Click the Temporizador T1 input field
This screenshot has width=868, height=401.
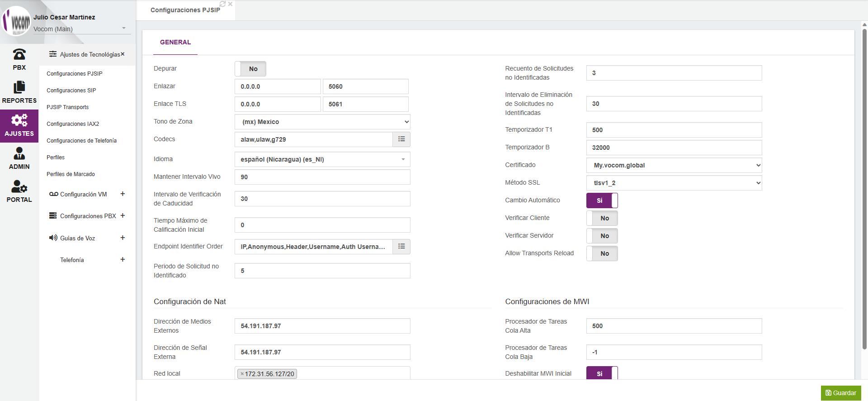674,130
